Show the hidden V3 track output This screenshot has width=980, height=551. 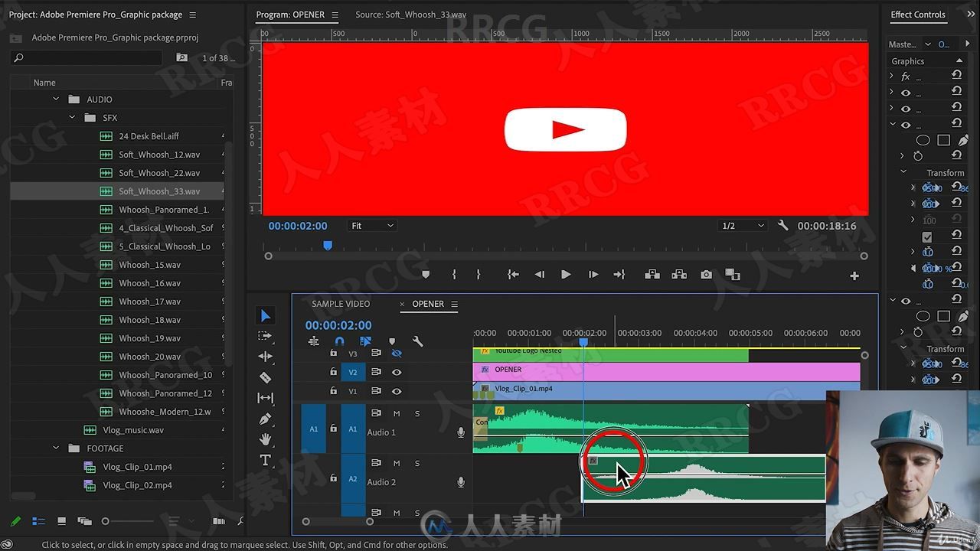click(397, 354)
